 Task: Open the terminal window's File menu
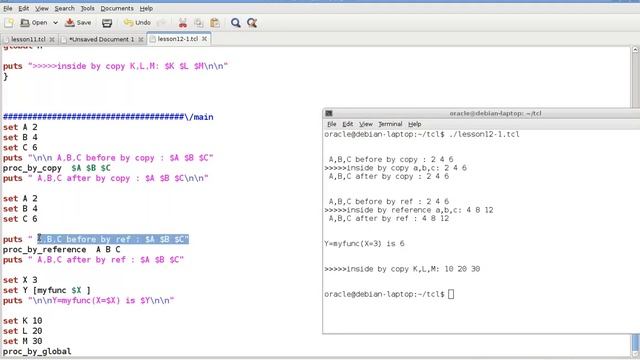331,124
